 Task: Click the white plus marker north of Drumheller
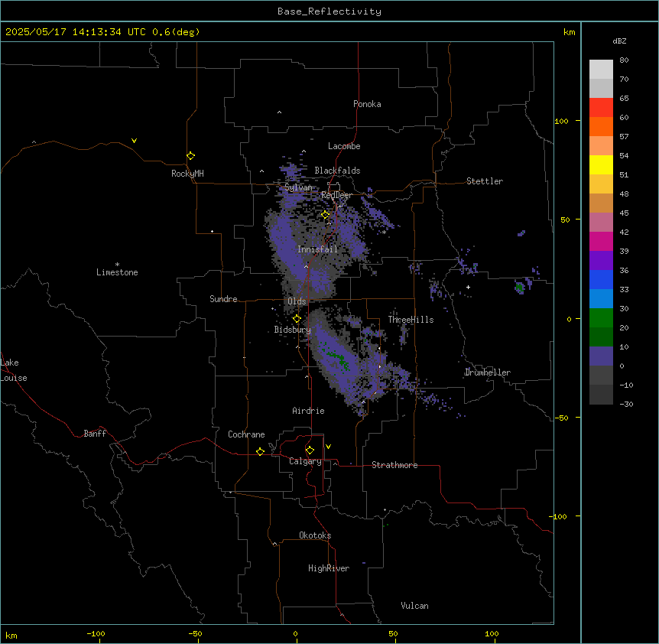coord(468,287)
